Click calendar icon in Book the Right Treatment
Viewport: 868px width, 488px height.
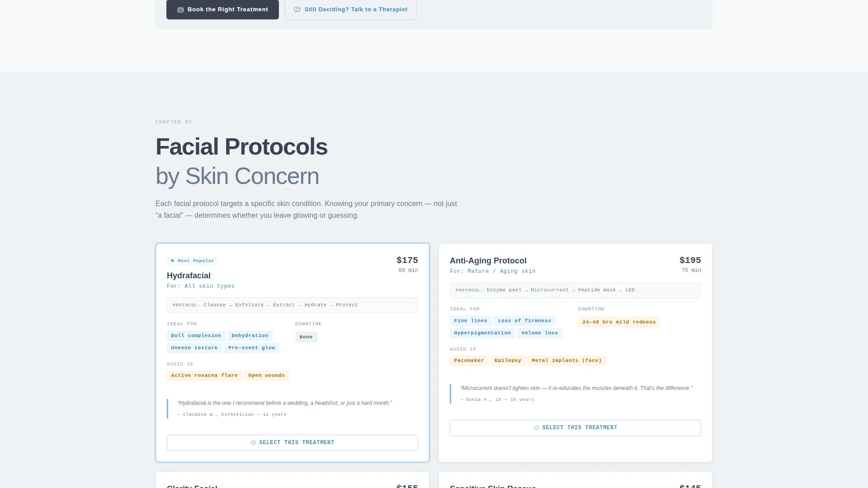pos(180,9)
